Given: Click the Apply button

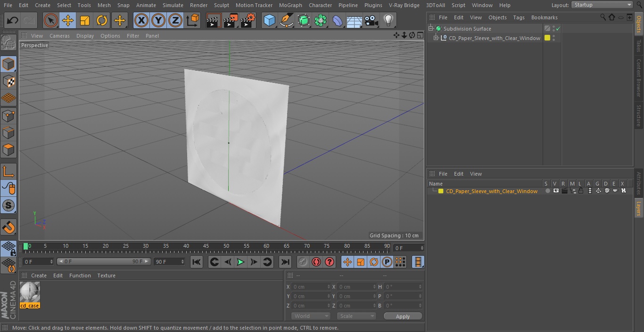Looking at the screenshot, I should pos(403,316).
